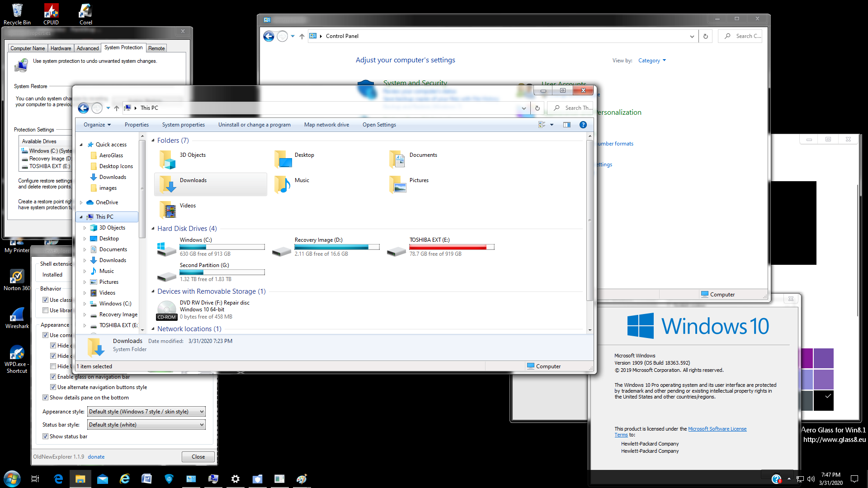The image size is (868, 488).
Task: Select the TOSHIBA EXT (E:) drive
Action: click(x=440, y=247)
